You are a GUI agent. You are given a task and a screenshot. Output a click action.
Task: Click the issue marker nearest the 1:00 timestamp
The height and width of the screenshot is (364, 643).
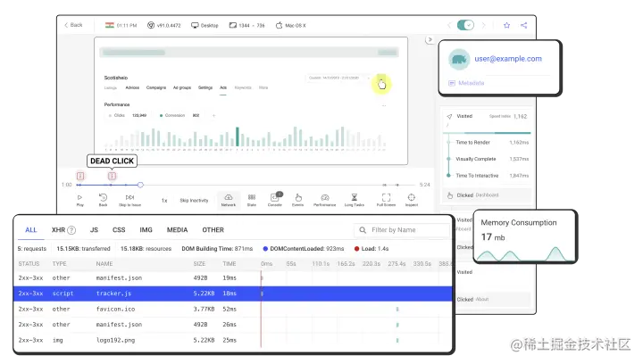click(80, 176)
